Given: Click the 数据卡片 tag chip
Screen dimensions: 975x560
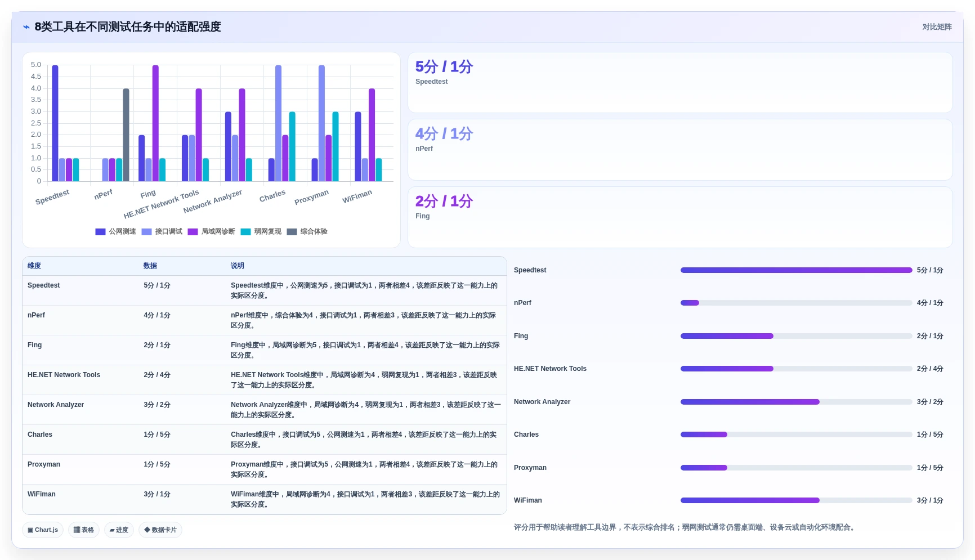Looking at the screenshot, I should [160, 530].
